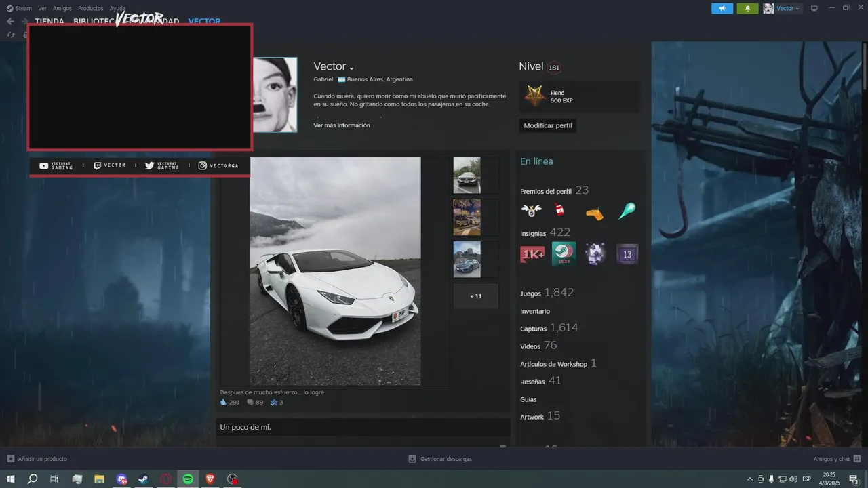Click the thumbs-up icon showing 291
868x488 pixels.
[x=224, y=403]
